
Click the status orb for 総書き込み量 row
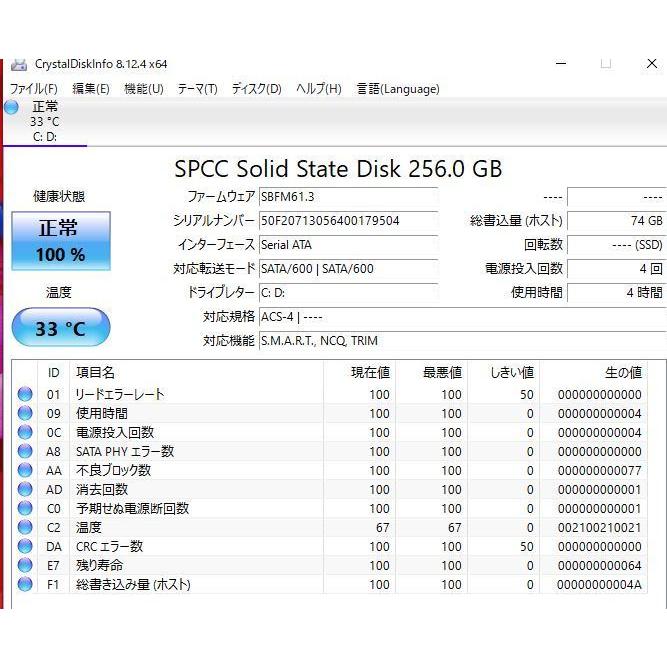tap(25, 584)
